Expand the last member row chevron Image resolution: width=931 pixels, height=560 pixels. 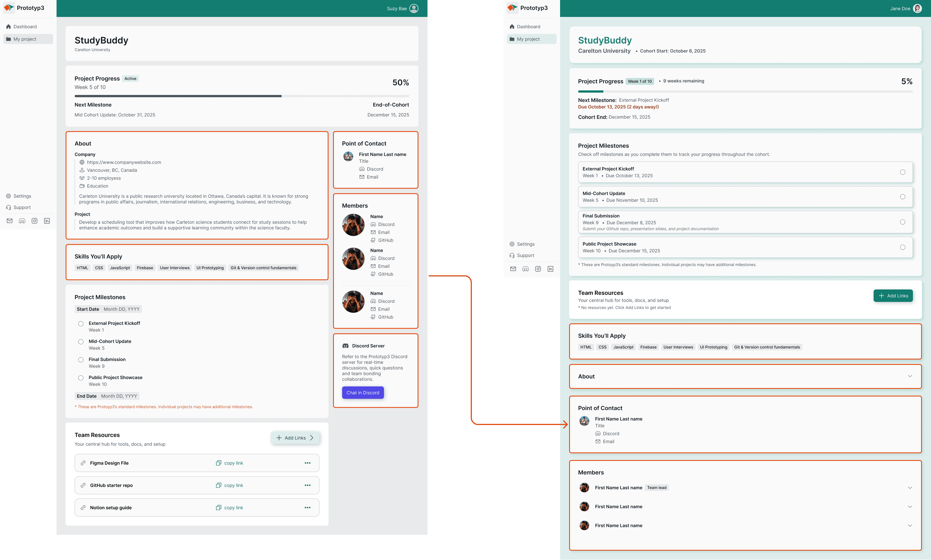coord(910,525)
